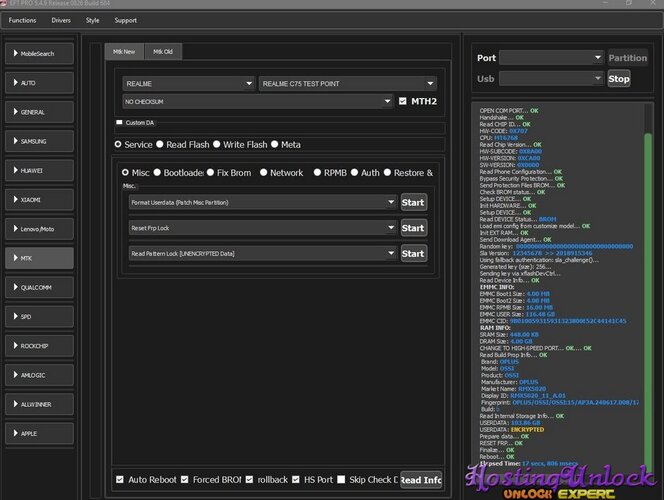Image resolution: width=664 pixels, height=500 pixels.
Task: Open the Lenovo/Moto sidebar section
Action: 39,229
